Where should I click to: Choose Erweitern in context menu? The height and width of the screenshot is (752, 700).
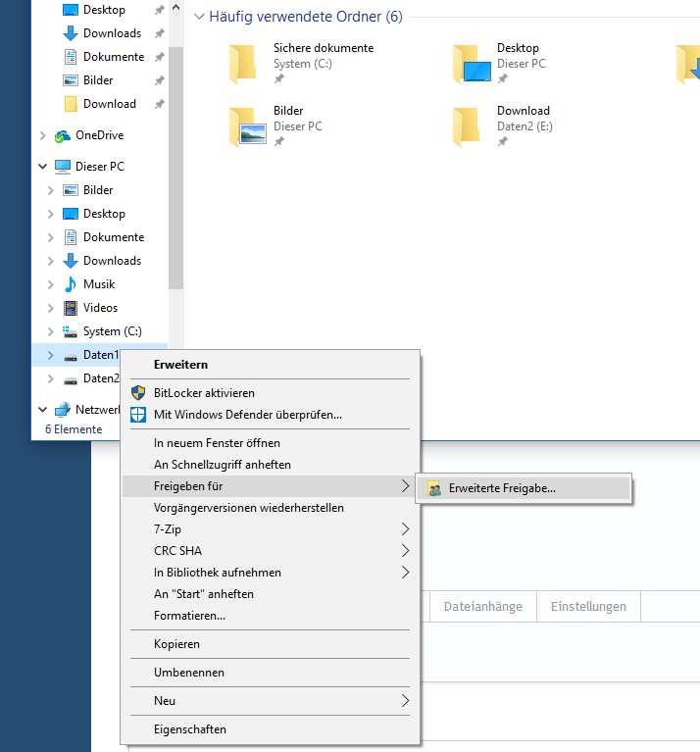point(271,365)
